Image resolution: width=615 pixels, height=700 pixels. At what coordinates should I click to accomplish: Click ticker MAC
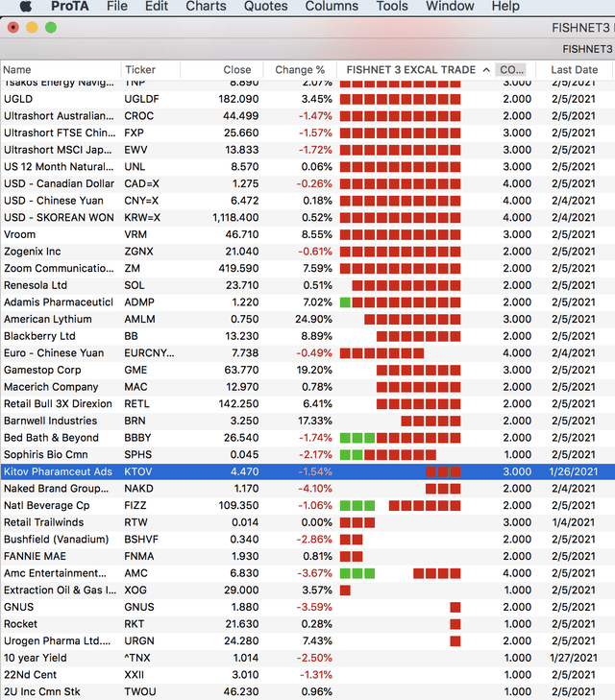click(135, 387)
